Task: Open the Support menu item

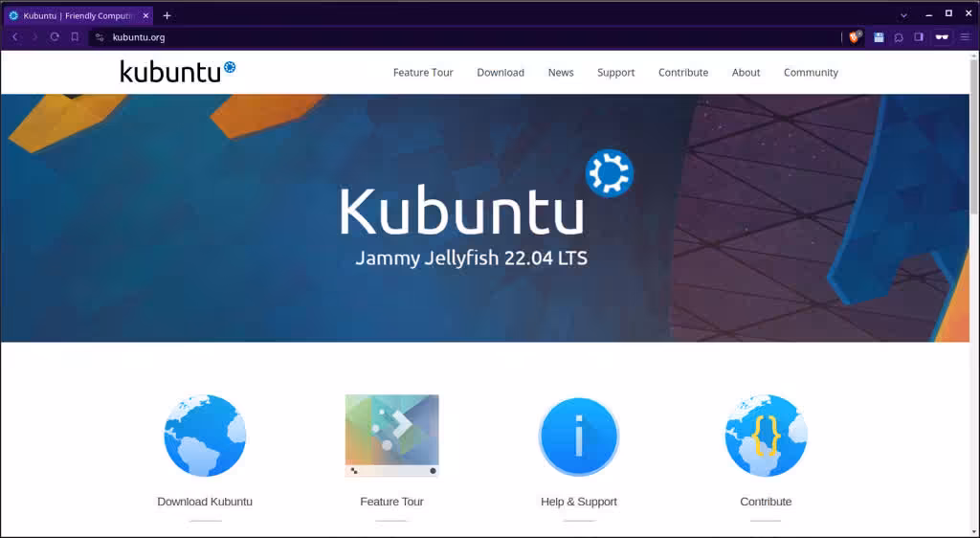Action: point(615,73)
